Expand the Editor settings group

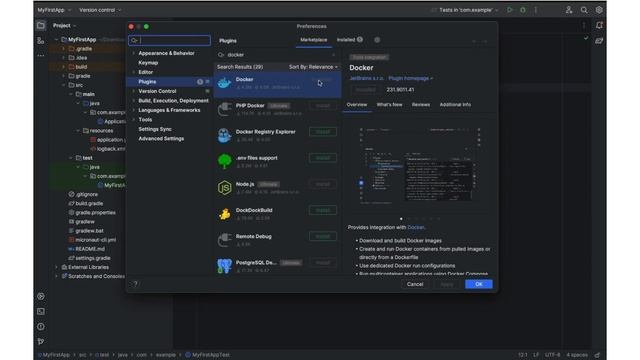click(x=133, y=72)
